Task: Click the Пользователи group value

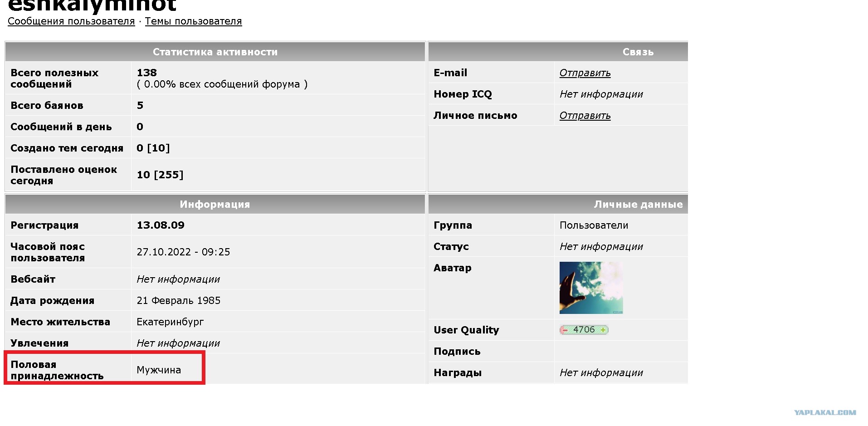Action: click(594, 225)
